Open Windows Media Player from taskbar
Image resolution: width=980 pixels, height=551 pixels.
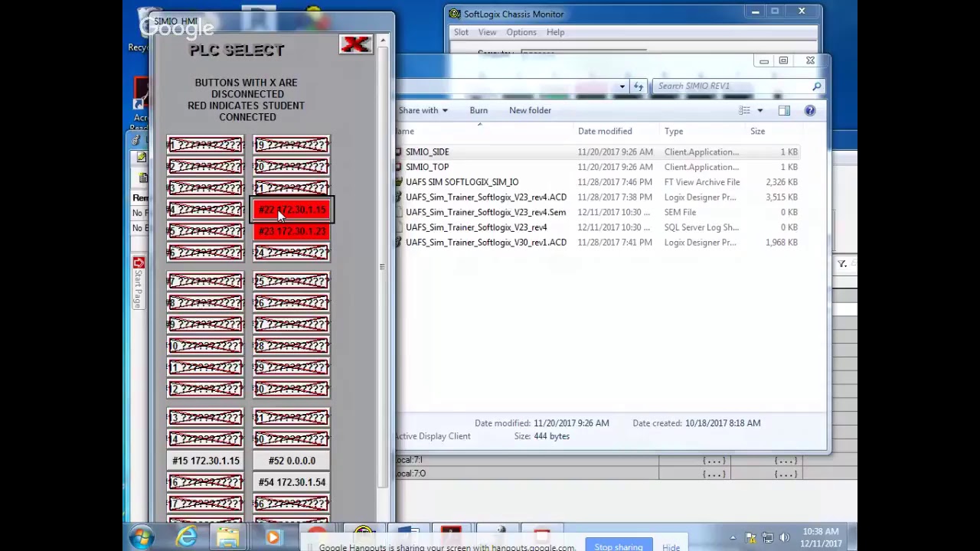273,537
